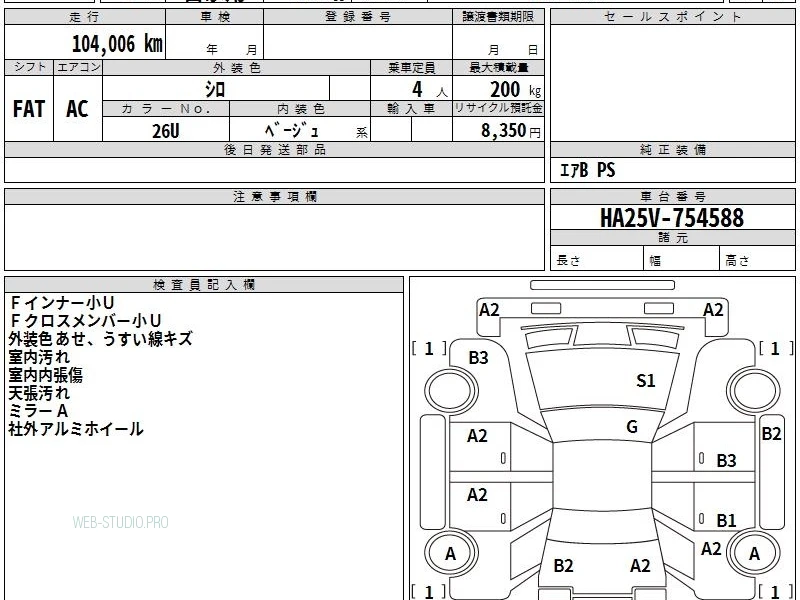Click the 検査員記入欄 header bar
This screenshot has width=800, height=600.
[x=204, y=285]
